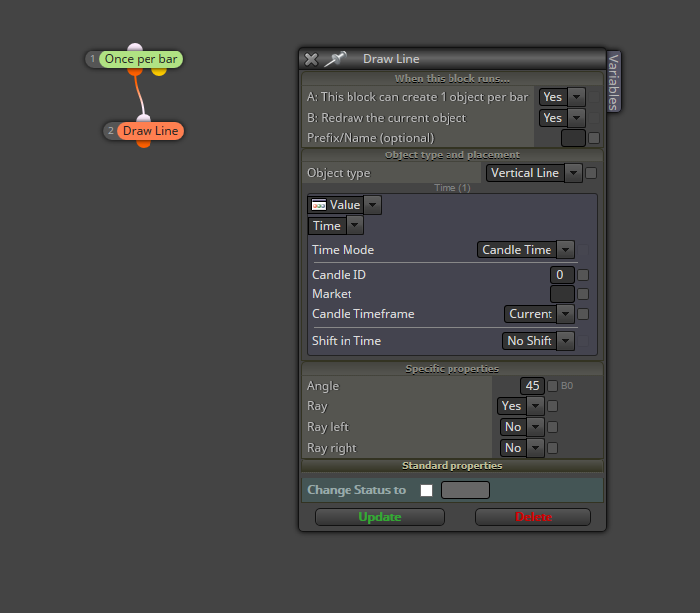This screenshot has width=700, height=613.
Task: Collapse the Specific properties section header
Action: coord(452,369)
